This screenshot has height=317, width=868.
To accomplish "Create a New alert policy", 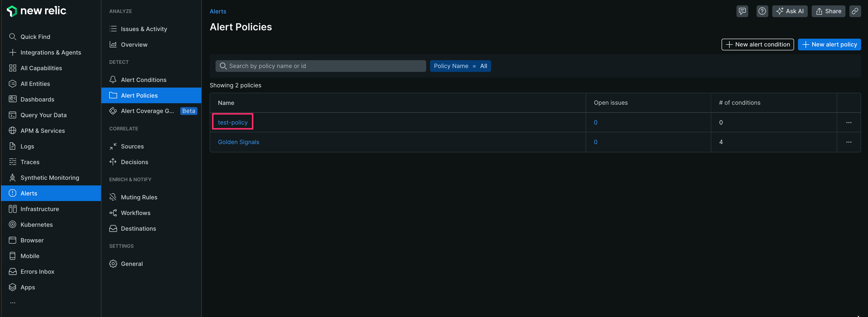I will [x=829, y=44].
